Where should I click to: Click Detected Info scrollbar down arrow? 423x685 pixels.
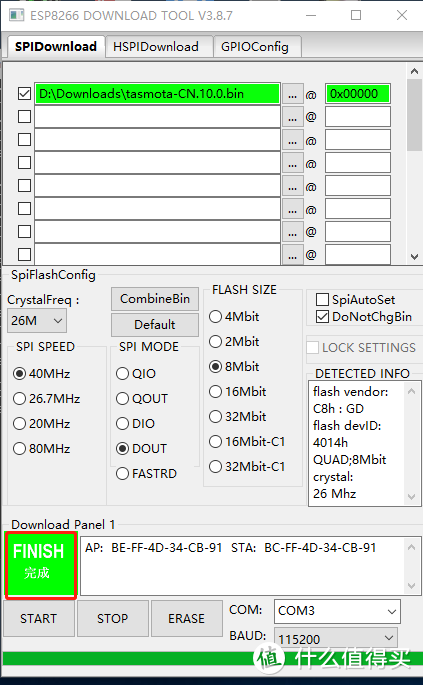tap(411, 496)
